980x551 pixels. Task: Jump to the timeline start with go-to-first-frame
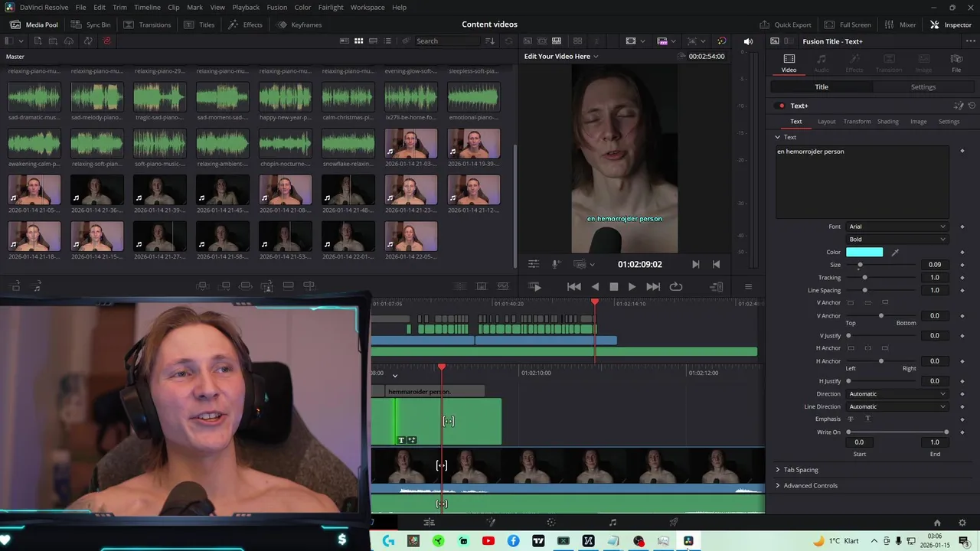573,286
